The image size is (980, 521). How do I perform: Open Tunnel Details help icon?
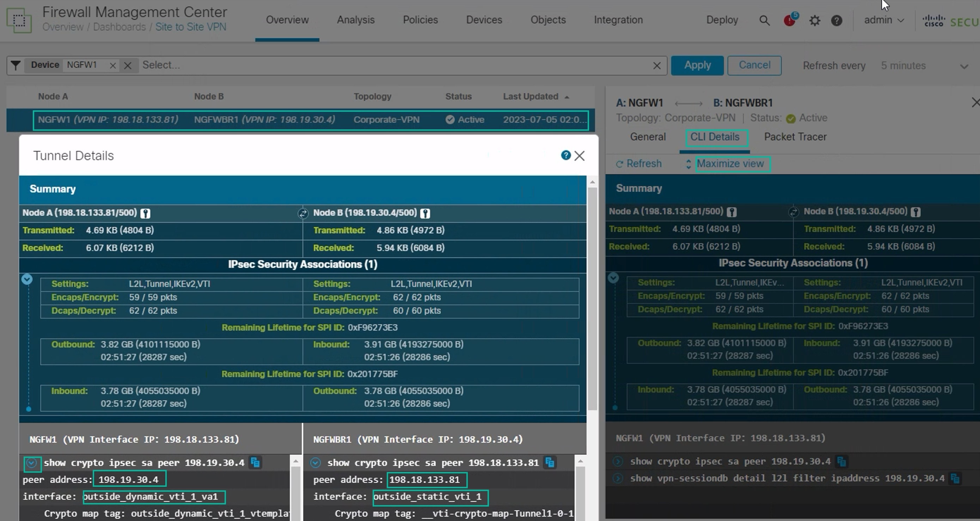coord(566,155)
